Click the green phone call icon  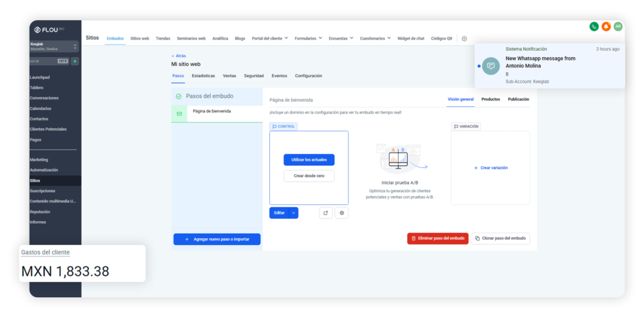[594, 26]
